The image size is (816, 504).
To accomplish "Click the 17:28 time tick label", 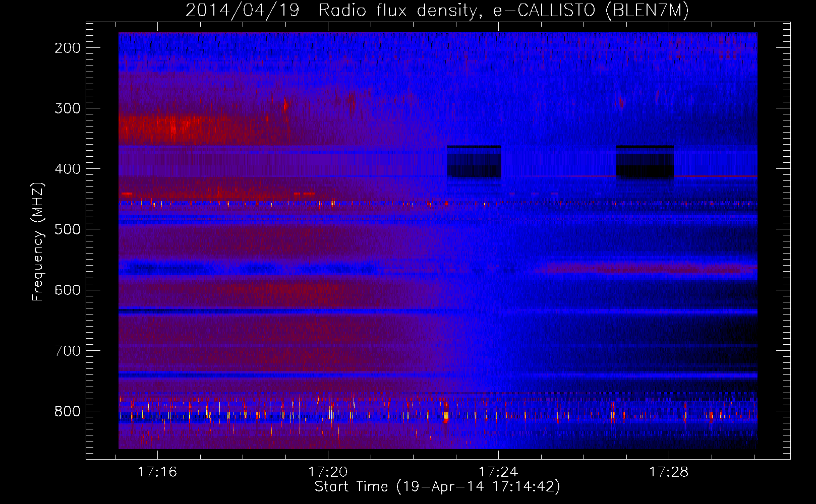I will pos(669,472).
